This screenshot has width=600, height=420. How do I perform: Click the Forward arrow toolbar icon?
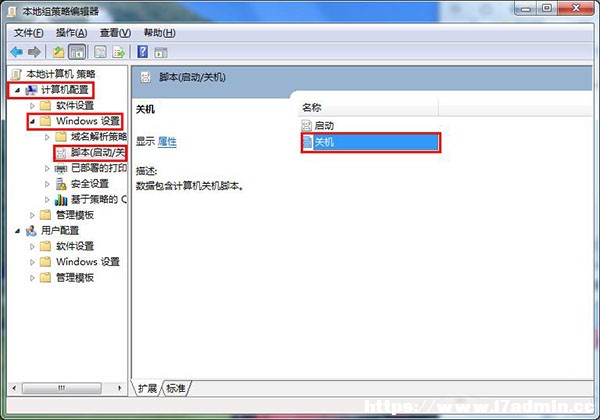coord(34,52)
